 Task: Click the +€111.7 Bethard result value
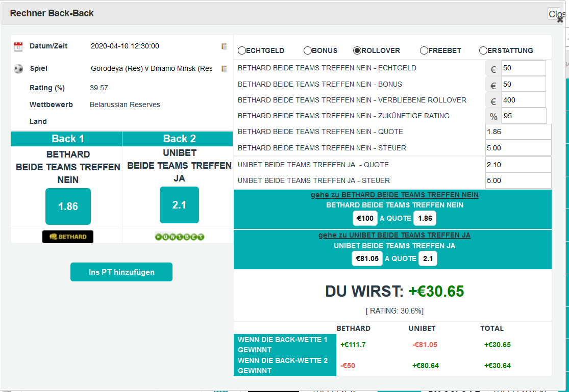[x=353, y=345]
